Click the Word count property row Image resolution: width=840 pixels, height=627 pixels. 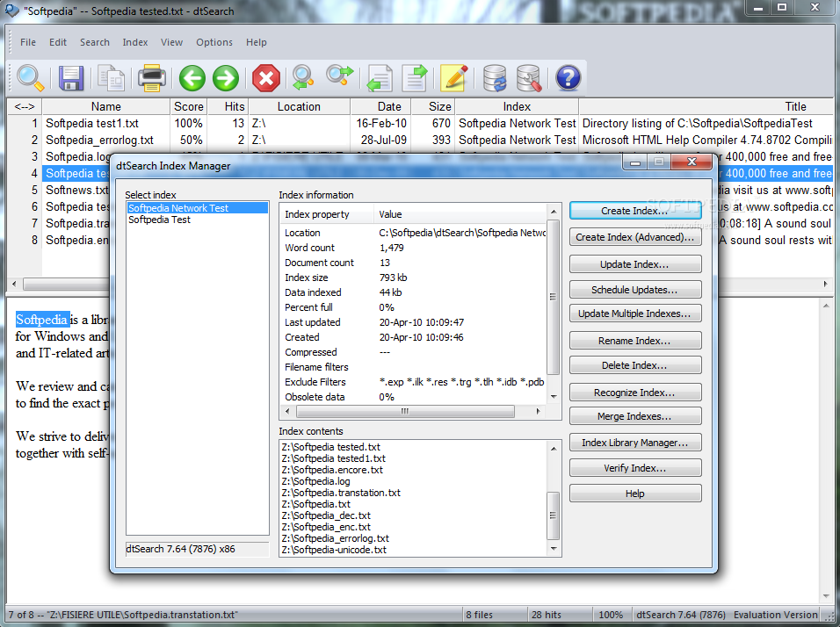tap(414, 248)
